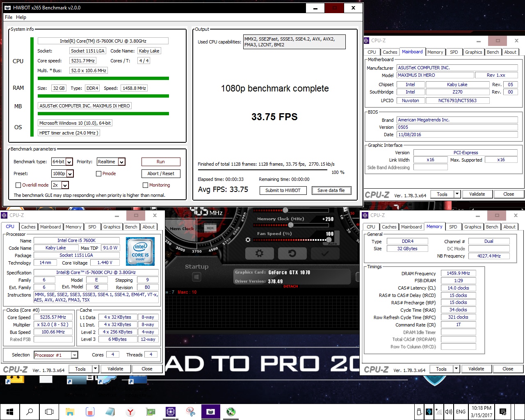The width and height of the screenshot is (525, 420).
Task: Open Task View on the taskbar
Action: tap(49, 412)
